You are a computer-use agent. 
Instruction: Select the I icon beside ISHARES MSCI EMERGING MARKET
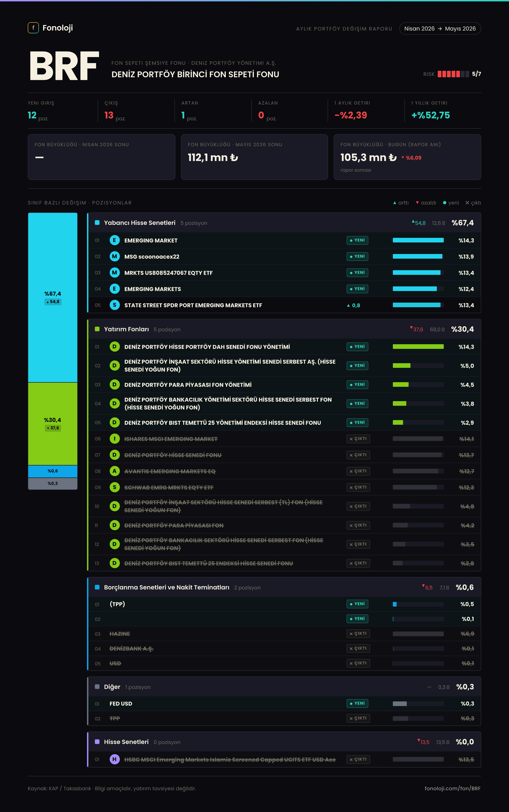click(x=114, y=438)
